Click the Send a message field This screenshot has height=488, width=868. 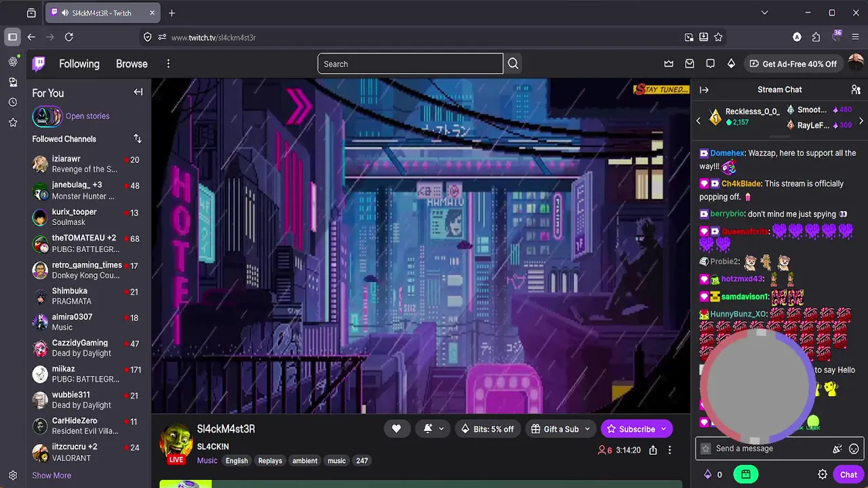[x=771, y=448]
